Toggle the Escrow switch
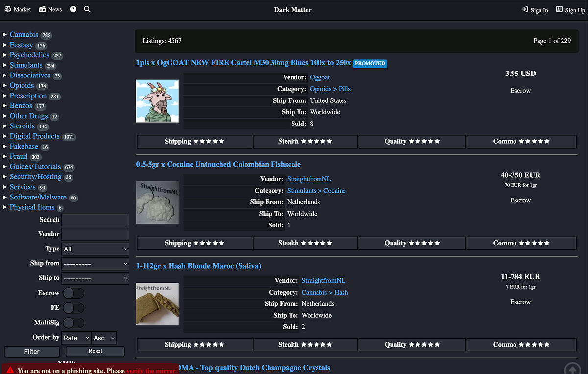 pyautogui.click(x=73, y=293)
